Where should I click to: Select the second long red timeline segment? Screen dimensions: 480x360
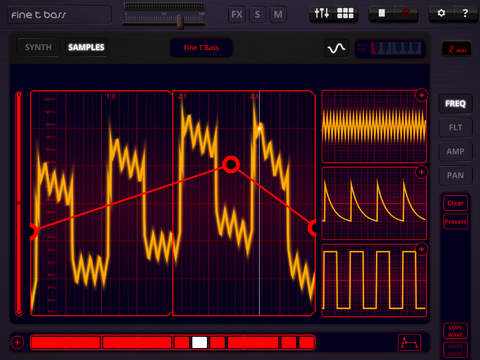pos(137,342)
